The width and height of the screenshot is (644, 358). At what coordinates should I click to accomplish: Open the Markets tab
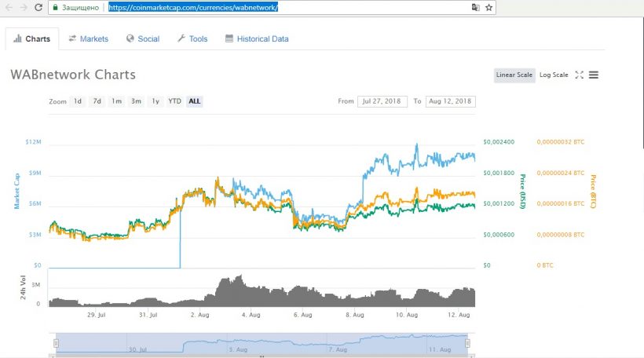point(88,38)
